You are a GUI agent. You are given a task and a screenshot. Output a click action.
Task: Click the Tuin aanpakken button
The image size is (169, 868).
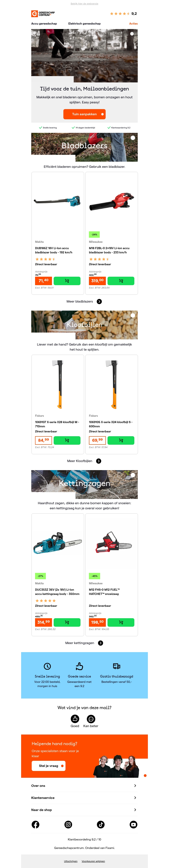[84, 114]
